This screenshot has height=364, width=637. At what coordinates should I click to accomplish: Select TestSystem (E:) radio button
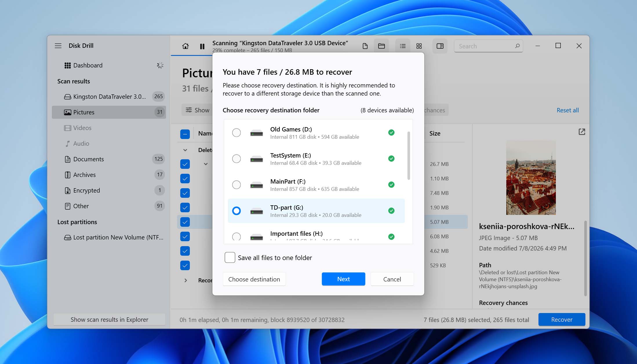point(236,159)
